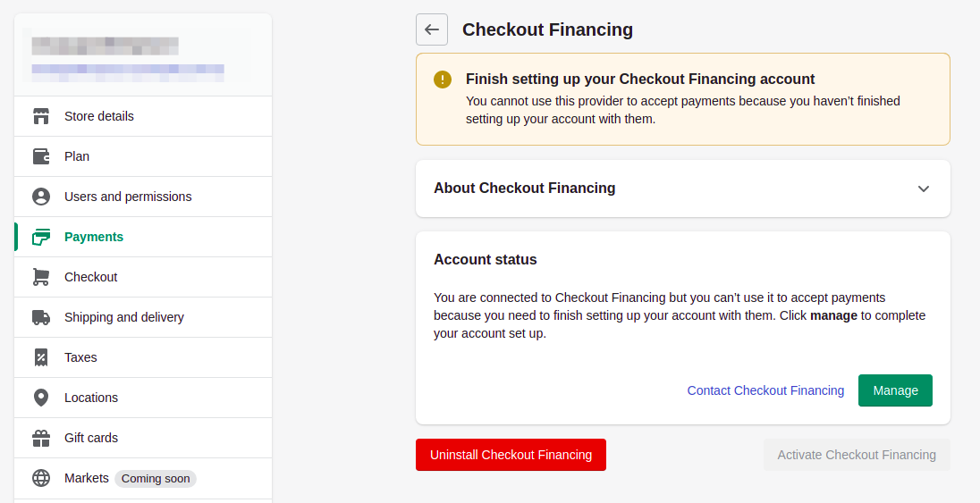Click the Taxes receipt icon
980x503 pixels.
pos(41,357)
